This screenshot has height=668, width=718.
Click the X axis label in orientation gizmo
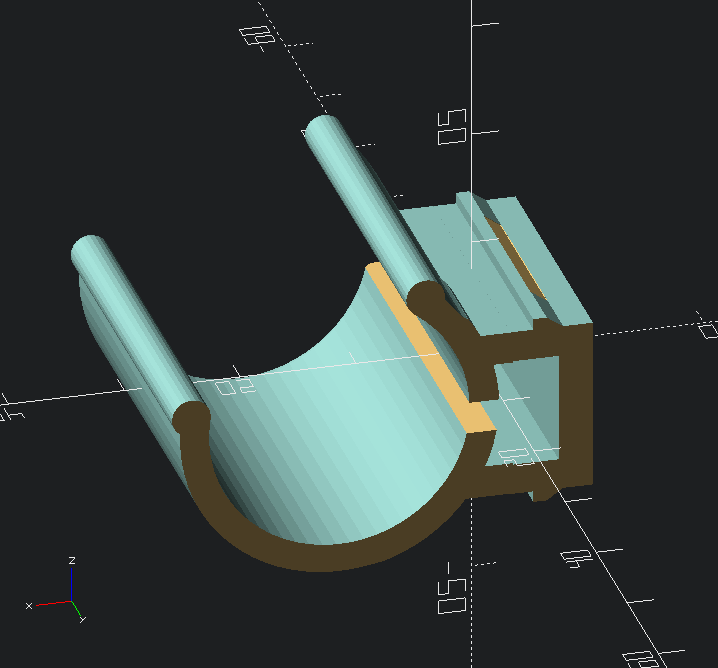pyautogui.click(x=29, y=605)
